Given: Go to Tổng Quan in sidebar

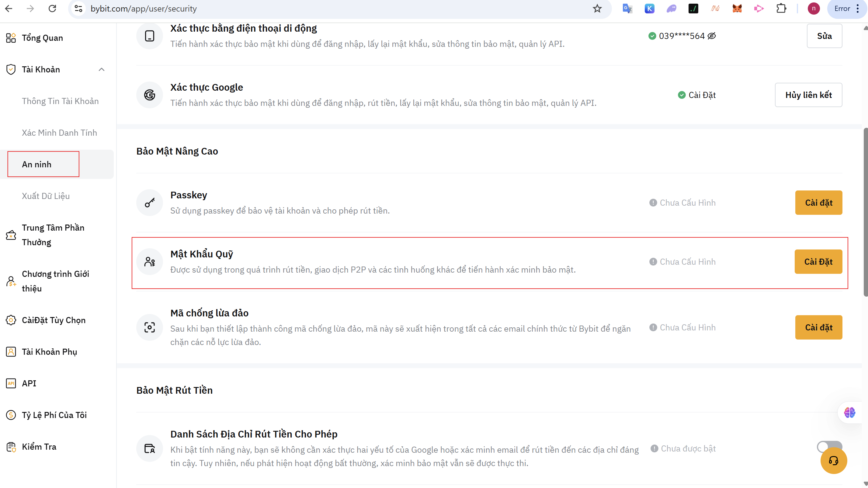Looking at the screenshot, I should coord(43,38).
